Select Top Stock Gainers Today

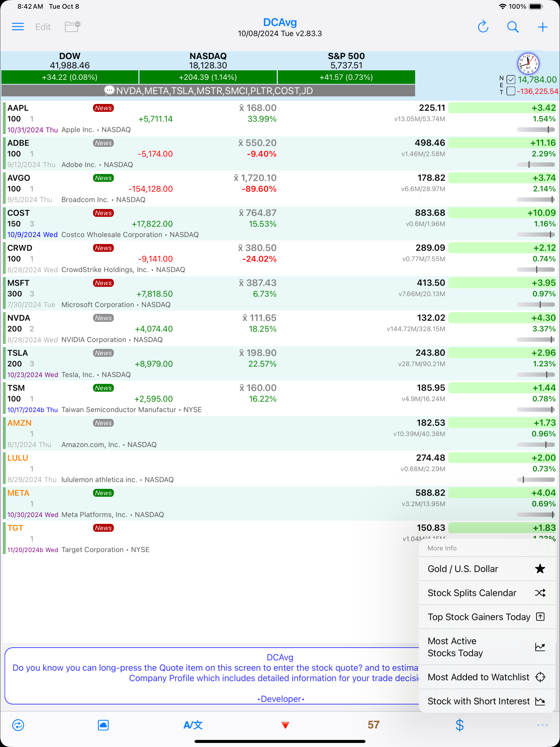pos(487,617)
